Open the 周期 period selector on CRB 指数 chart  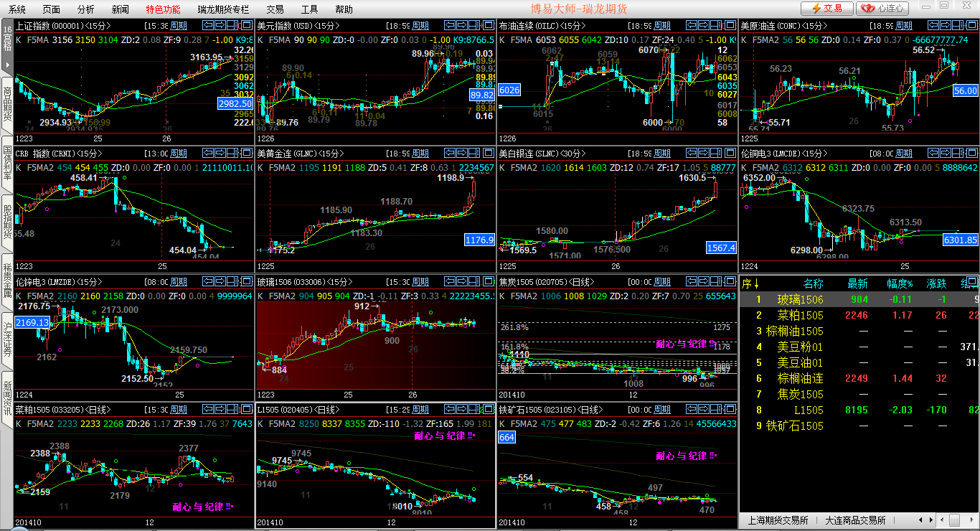[178, 154]
